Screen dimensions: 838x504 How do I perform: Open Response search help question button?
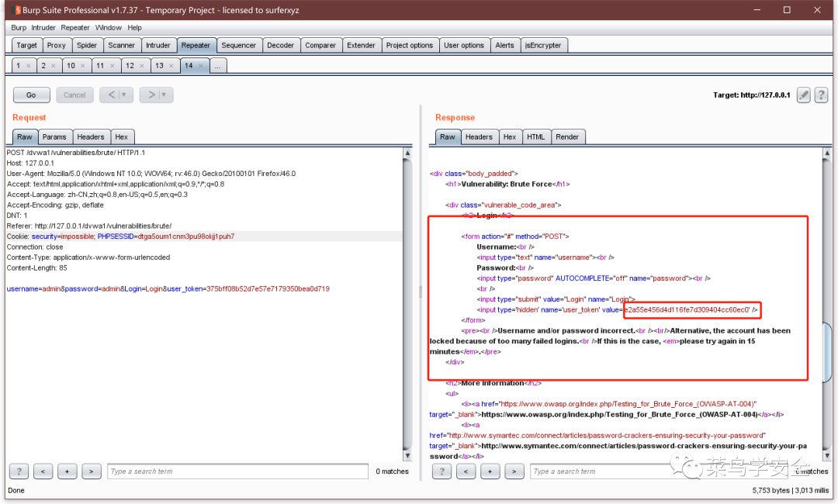click(x=442, y=471)
